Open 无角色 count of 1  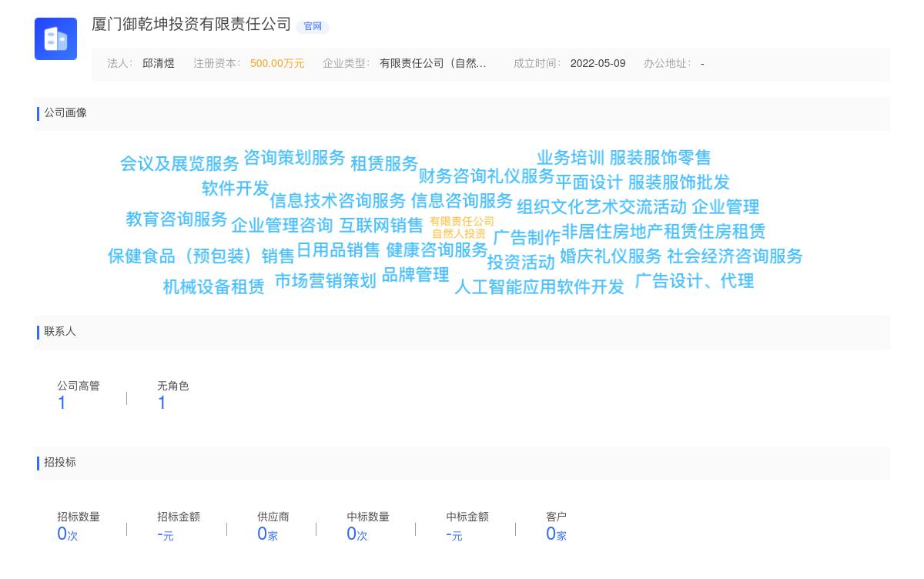click(162, 403)
